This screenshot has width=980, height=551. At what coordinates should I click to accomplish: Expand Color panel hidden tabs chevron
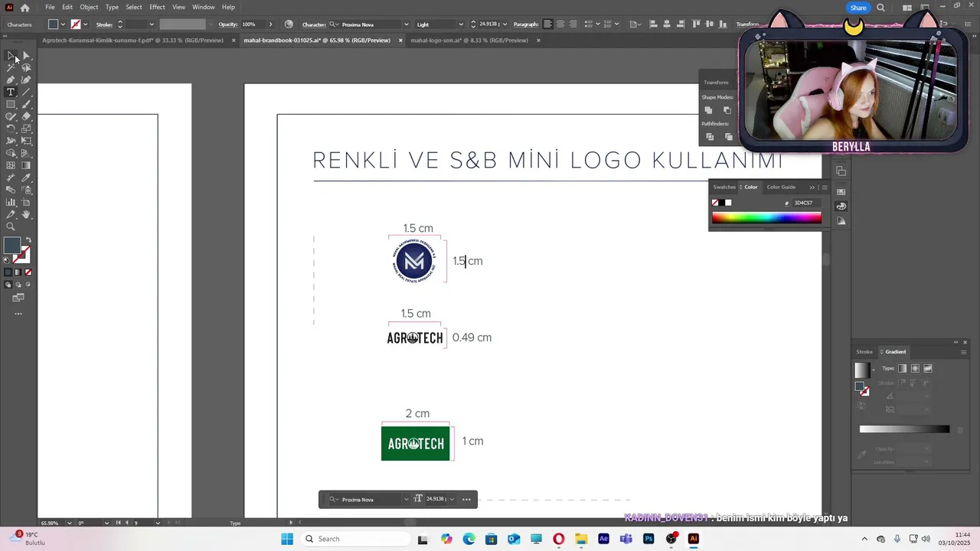812,187
